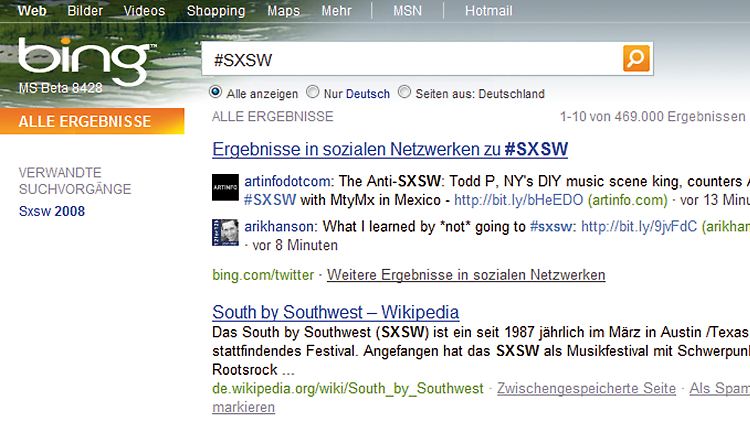The image size is (750, 422).
Task: Select the ALLE ERGEBNISSE sidebar tab
Action: point(92,121)
